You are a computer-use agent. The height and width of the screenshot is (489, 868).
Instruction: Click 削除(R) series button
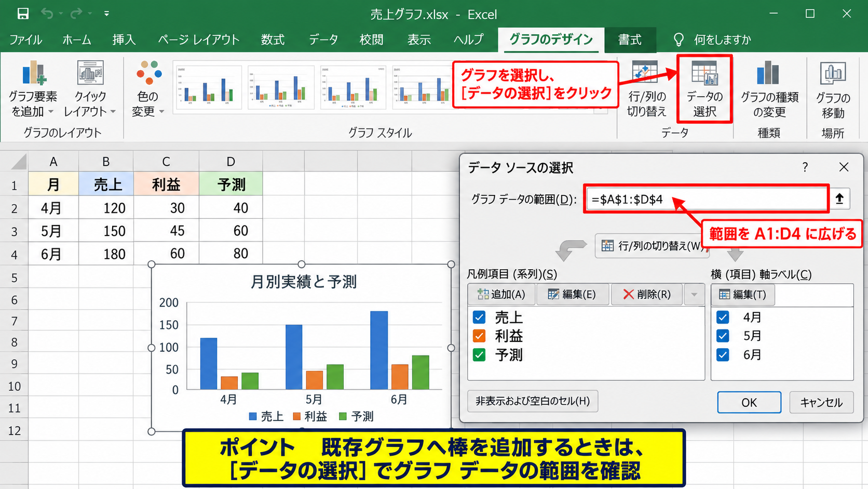[x=647, y=295]
